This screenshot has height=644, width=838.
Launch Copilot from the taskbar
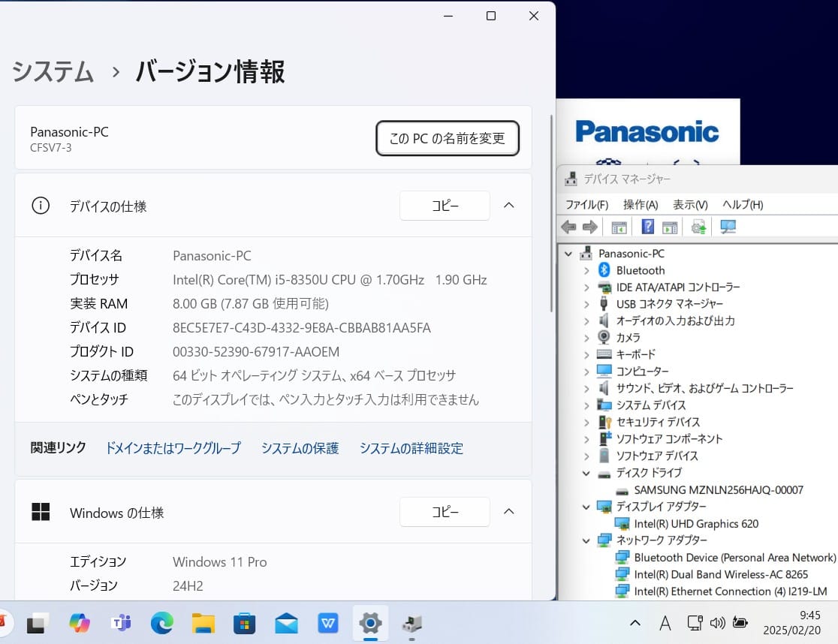(79, 622)
